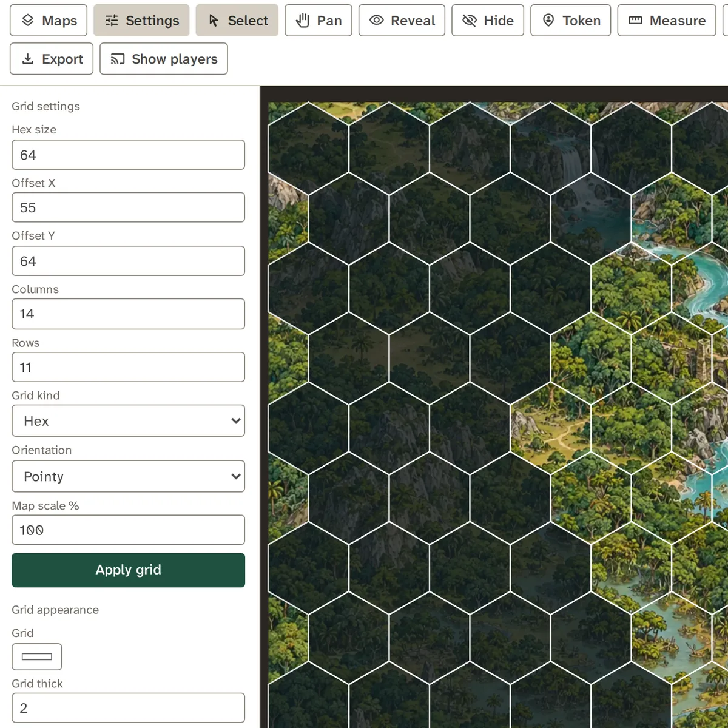
Task: Click the Map scale % field
Action: [128, 530]
